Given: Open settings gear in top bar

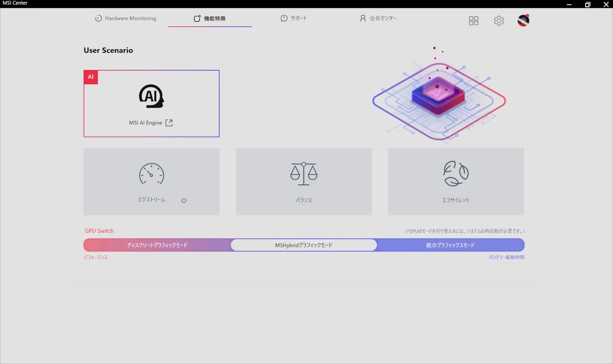Looking at the screenshot, I should coord(499,21).
